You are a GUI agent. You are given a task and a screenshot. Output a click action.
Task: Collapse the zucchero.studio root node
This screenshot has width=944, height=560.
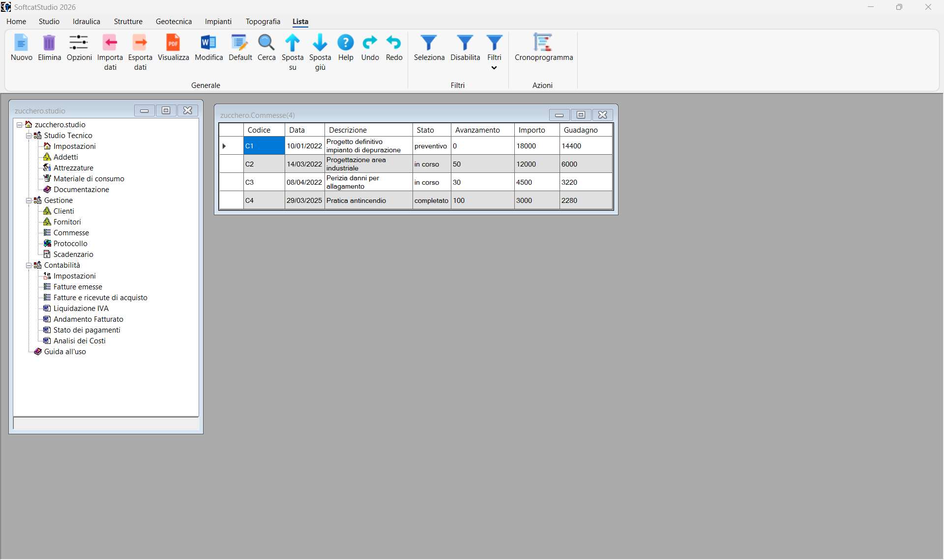coord(20,125)
